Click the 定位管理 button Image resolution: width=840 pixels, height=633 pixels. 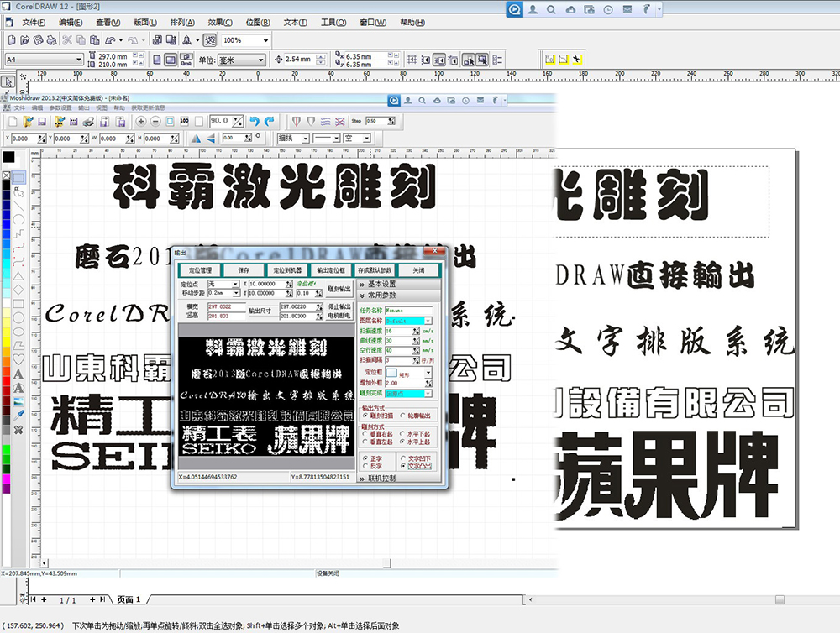coord(200,270)
